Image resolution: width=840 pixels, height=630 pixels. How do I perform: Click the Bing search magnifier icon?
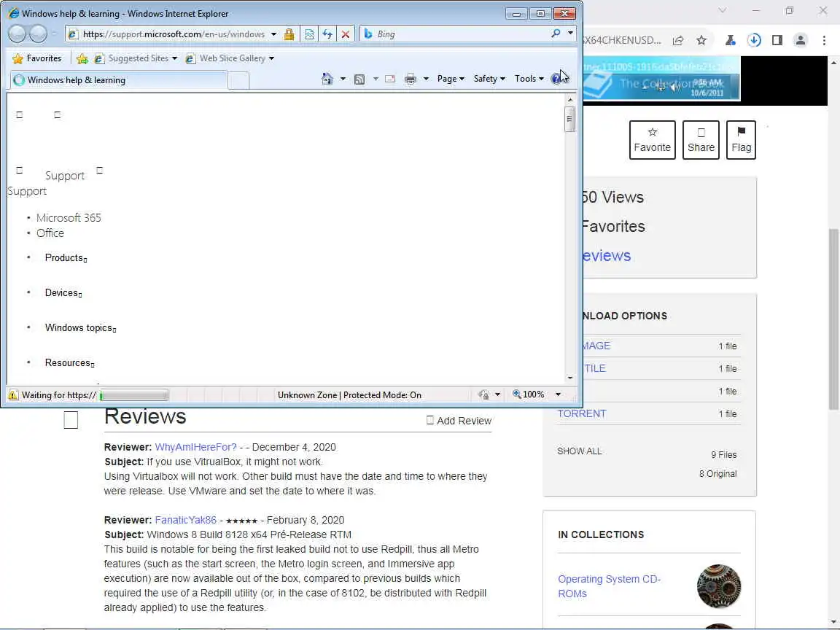pos(556,34)
